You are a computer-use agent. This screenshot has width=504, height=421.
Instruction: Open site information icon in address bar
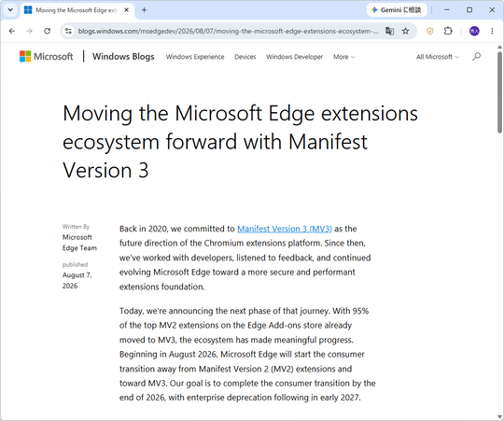(x=68, y=31)
